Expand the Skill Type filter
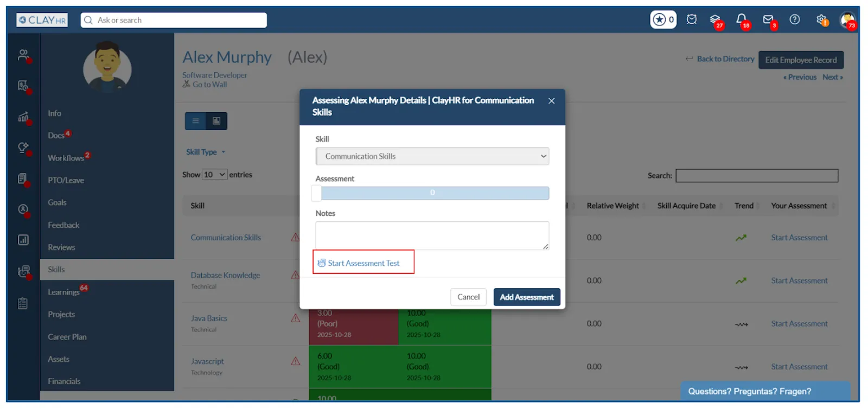The width and height of the screenshot is (868, 409). (x=206, y=152)
